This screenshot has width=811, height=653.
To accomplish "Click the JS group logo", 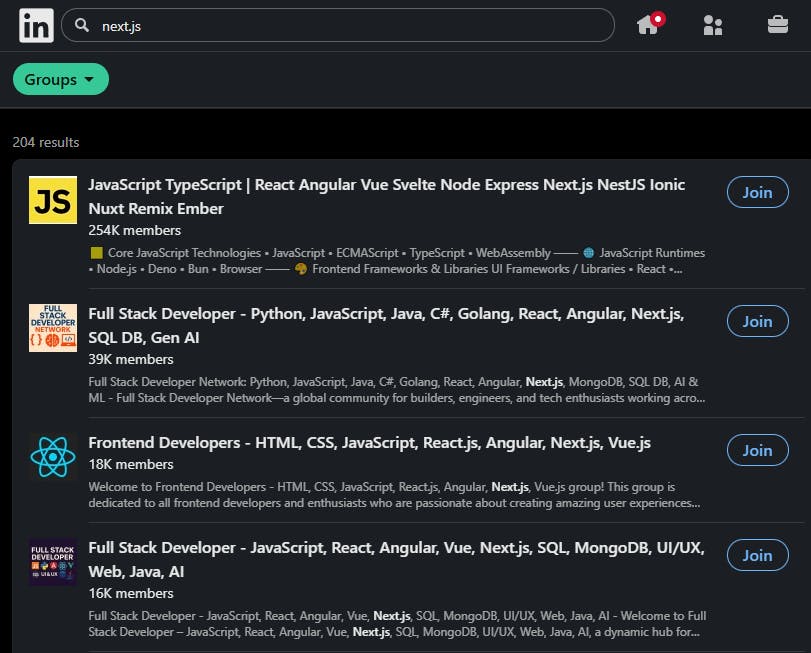I will pos(51,200).
